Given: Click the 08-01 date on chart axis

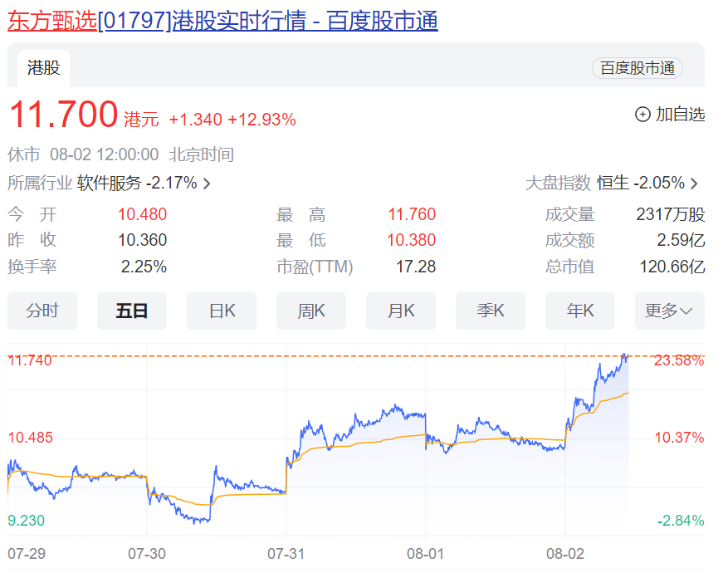Looking at the screenshot, I should pos(425,554).
